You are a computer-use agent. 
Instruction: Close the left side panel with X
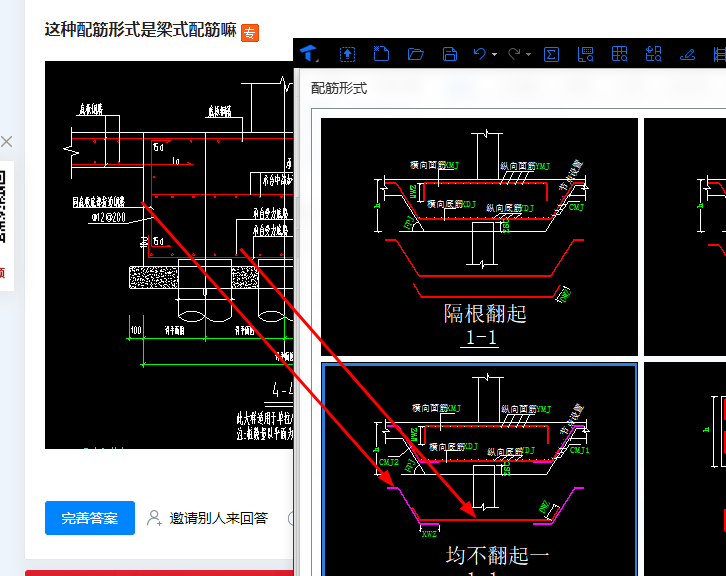coord(6,141)
